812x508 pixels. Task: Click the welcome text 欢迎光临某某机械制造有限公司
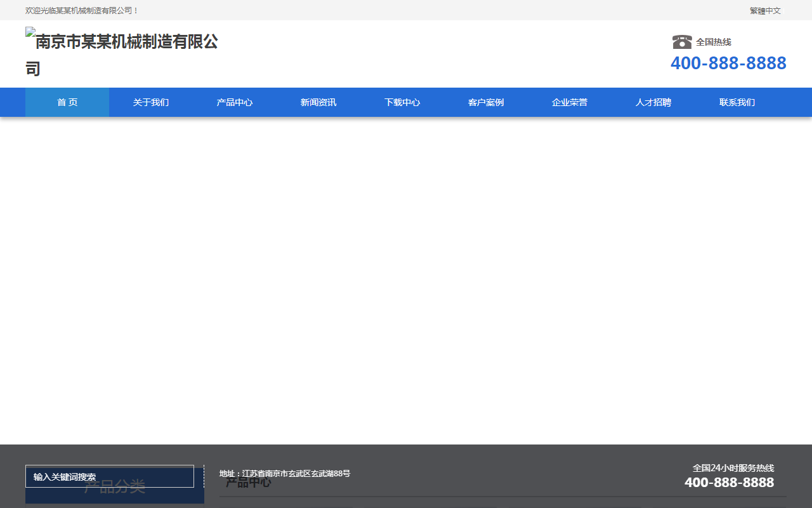pos(82,11)
